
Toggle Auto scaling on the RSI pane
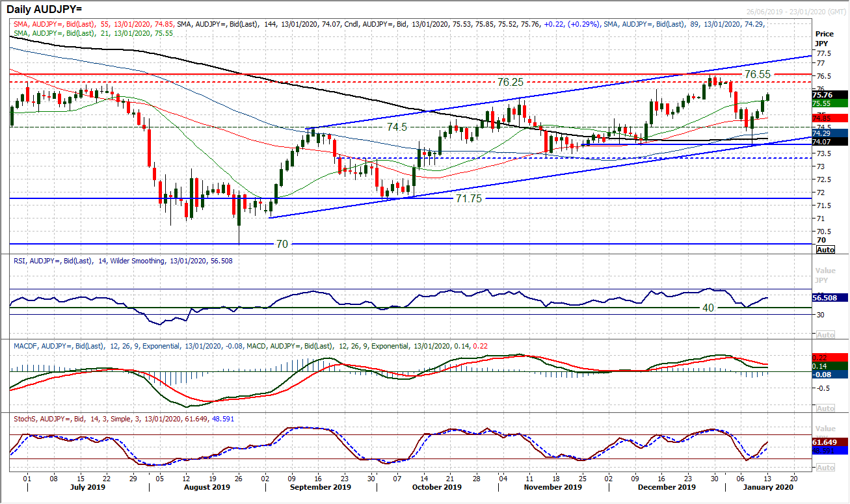point(825,334)
